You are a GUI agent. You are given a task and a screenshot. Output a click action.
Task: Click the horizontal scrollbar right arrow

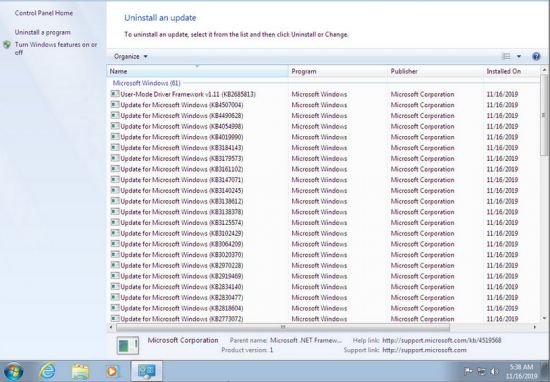(x=535, y=327)
